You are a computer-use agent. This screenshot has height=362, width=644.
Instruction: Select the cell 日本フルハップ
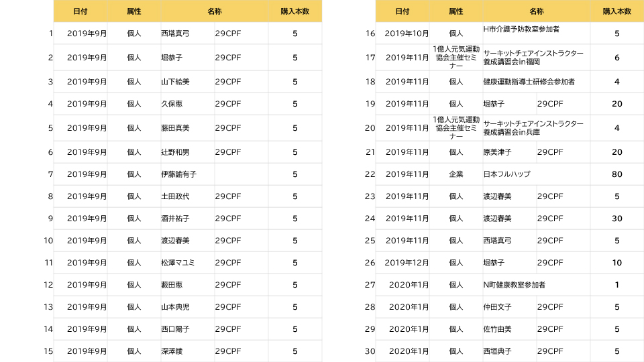pyautogui.click(x=507, y=174)
